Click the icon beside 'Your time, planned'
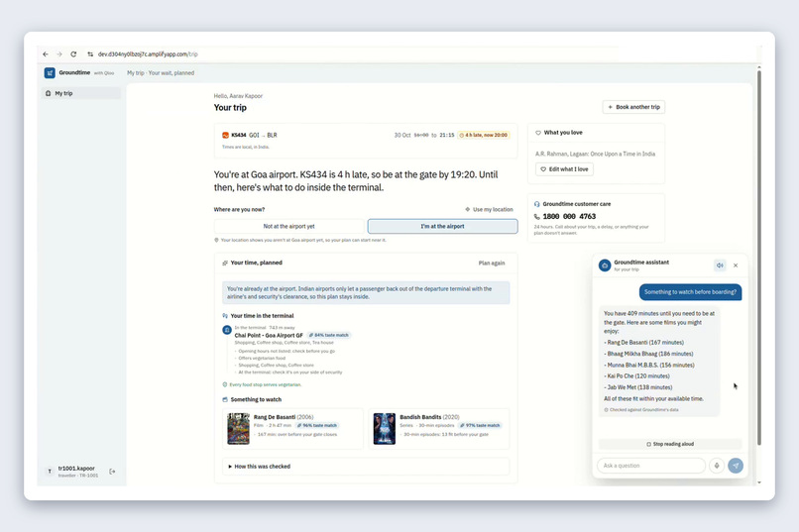This screenshot has width=799, height=532. (225, 263)
